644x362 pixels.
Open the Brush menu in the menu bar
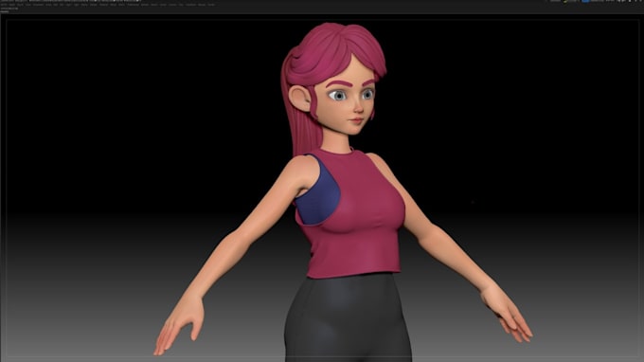pyautogui.click(x=20, y=5)
